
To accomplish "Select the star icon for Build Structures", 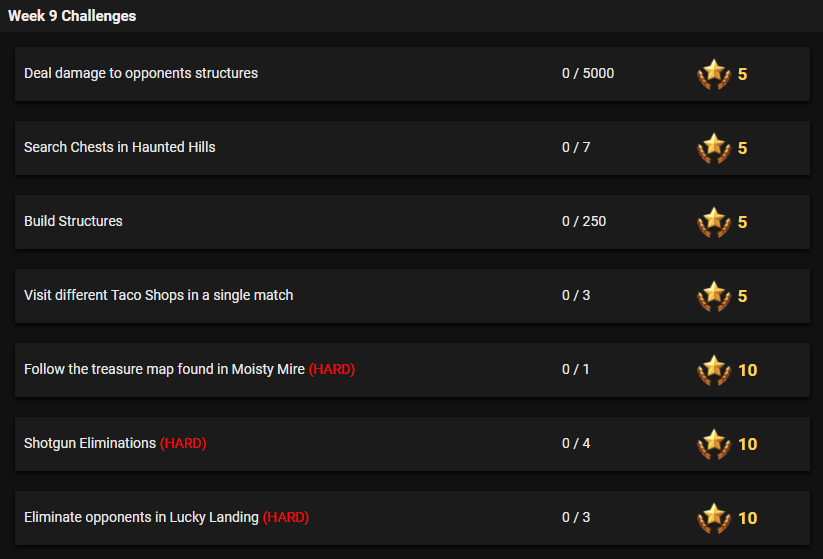I will (x=713, y=222).
